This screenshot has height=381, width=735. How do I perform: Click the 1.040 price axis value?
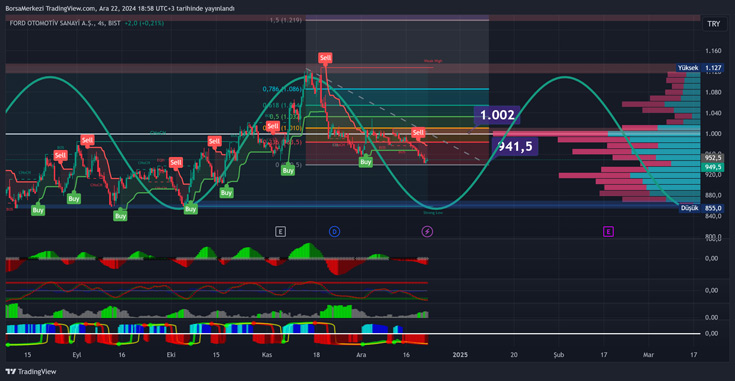(x=713, y=113)
